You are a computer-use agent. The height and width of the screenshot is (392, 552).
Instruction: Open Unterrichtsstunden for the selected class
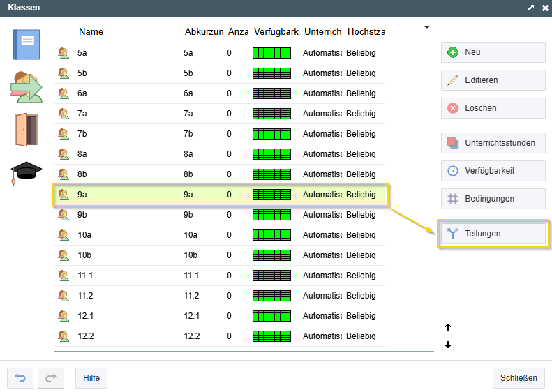493,143
